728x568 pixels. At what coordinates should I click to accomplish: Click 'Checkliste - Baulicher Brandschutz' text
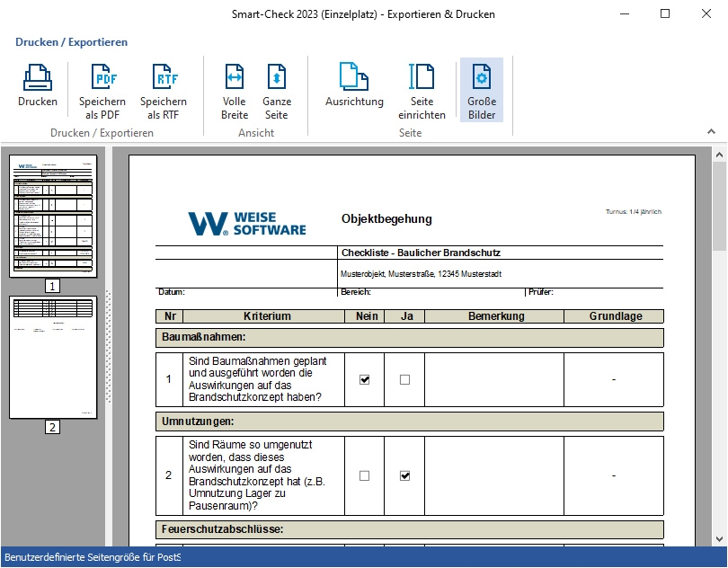[422, 253]
